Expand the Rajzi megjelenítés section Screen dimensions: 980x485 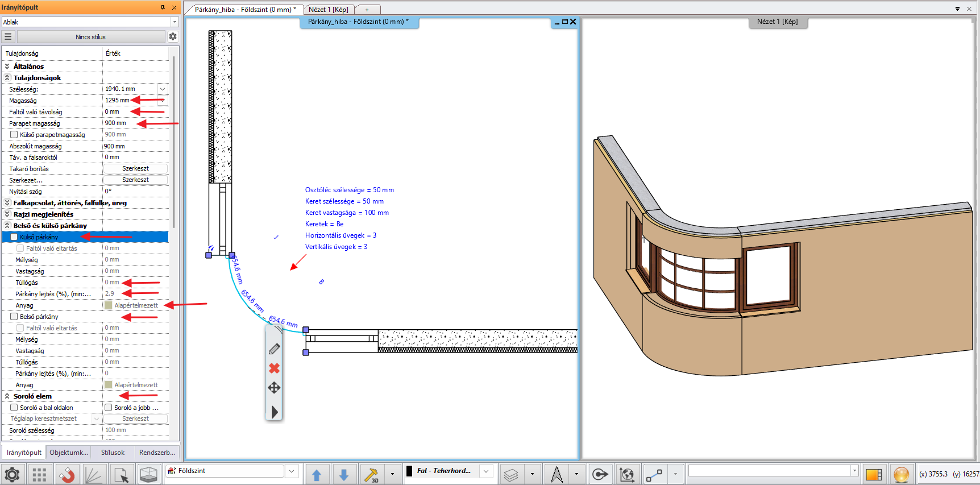pyautogui.click(x=7, y=214)
